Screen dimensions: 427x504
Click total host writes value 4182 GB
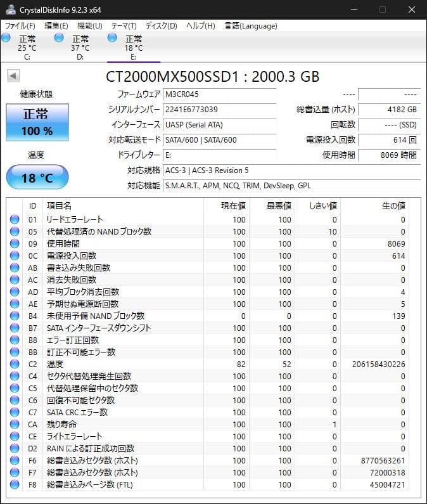coord(390,109)
